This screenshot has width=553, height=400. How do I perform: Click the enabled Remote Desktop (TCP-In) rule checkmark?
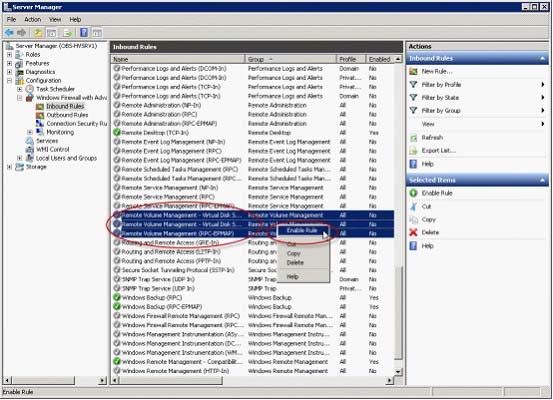click(x=117, y=133)
